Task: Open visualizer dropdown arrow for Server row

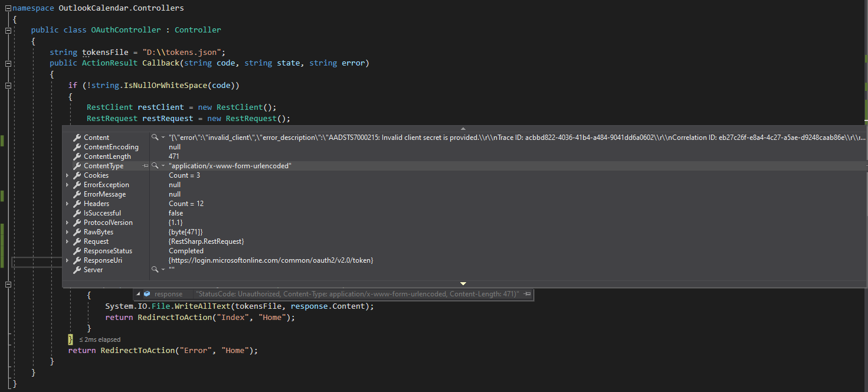Action: 163,270
